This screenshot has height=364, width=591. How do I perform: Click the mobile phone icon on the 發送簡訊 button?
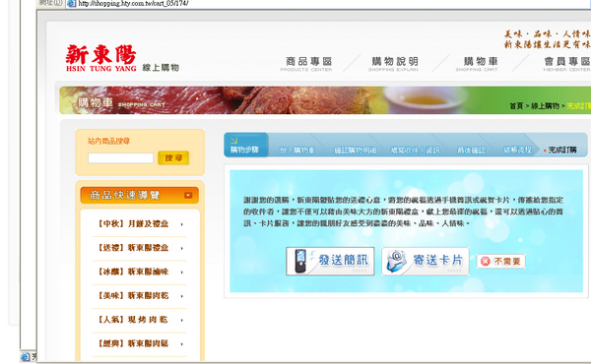[x=300, y=261]
